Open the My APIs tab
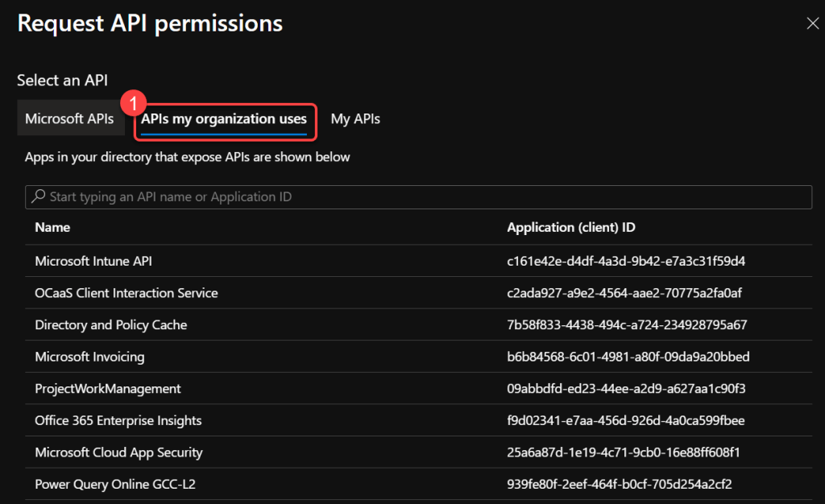 tap(355, 119)
